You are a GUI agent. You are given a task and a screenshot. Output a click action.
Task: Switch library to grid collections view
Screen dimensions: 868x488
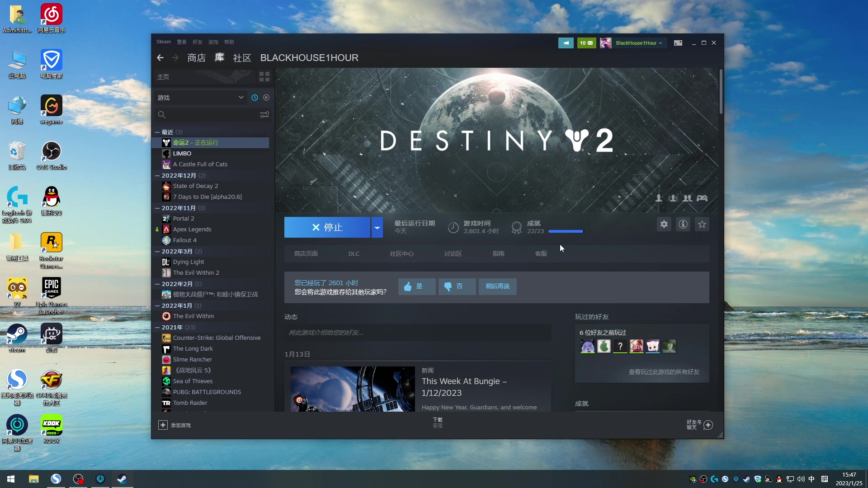click(264, 77)
